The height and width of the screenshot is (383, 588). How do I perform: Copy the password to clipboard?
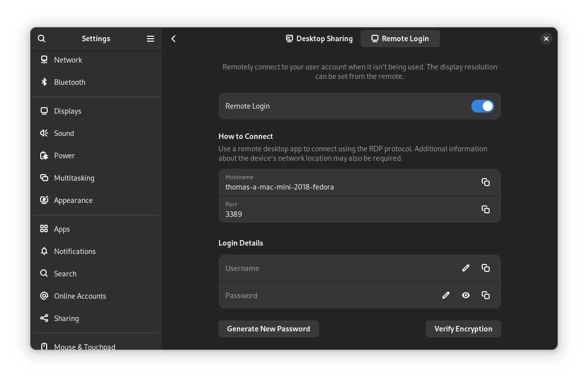[x=485, y=295]
